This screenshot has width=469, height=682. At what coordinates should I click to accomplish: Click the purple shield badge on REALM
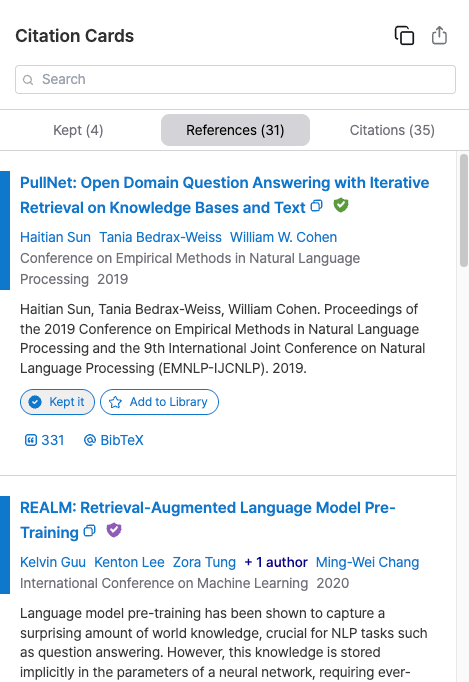point(114,530)
